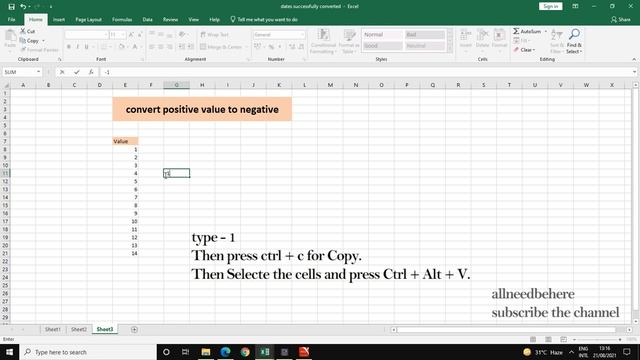Switch to the Review tab
The height and width of the screenshot is (360, 640).
pos(170,20)
